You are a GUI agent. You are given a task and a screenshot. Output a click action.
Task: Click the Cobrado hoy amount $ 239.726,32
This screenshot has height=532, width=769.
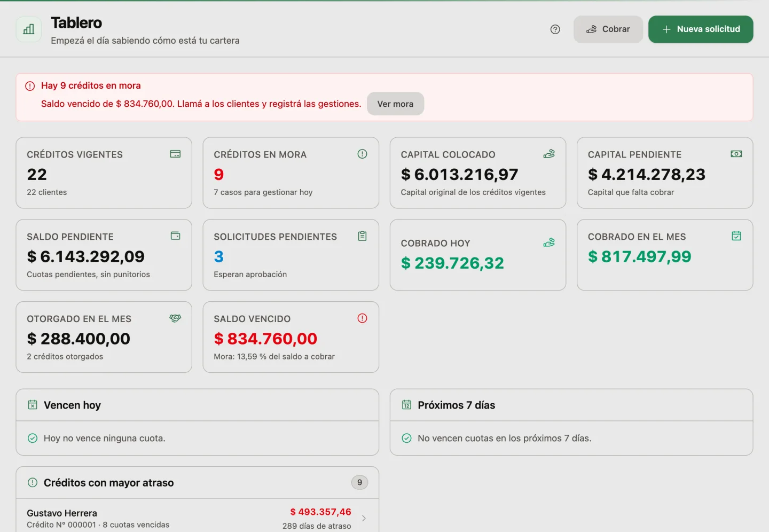click(x=452, y=263)
